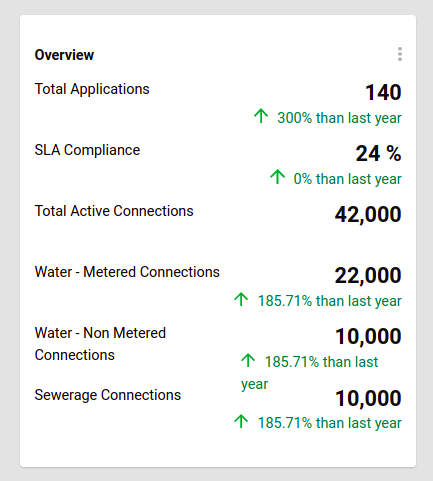This screenshot has height=481, width=433.
Task: Click the 24 % compliance figure
Action: 378,153
